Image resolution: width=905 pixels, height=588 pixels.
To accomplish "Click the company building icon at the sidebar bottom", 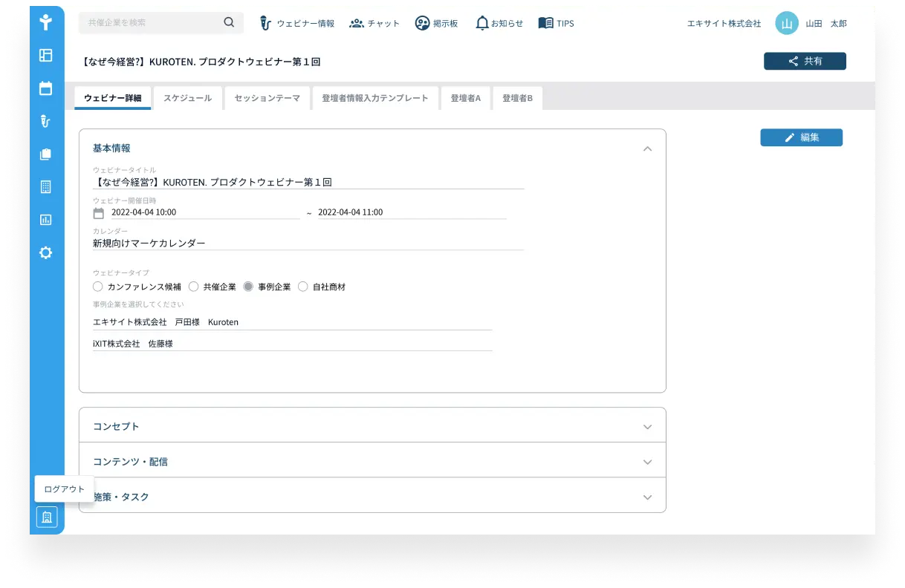I will pos(47,517).
